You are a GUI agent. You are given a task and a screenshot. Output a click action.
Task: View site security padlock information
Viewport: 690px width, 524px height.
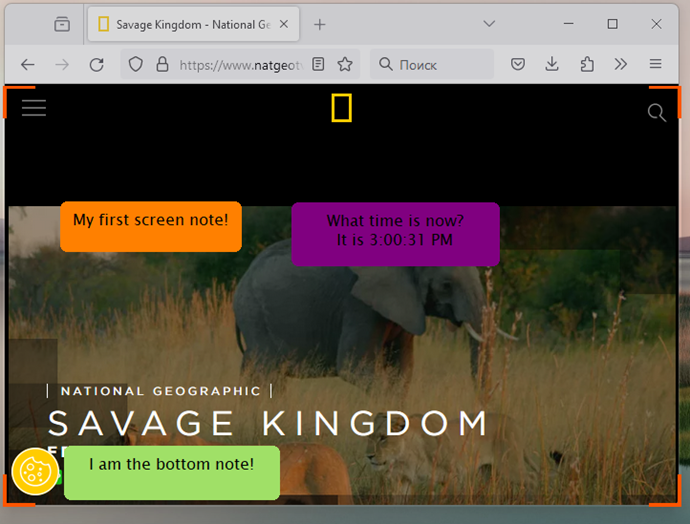pos(162,65)
